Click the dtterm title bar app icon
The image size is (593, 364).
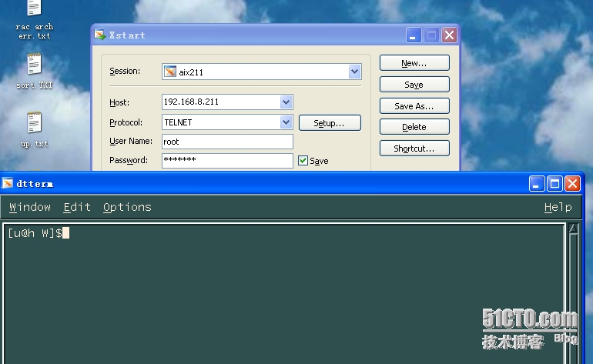point(8,184)
